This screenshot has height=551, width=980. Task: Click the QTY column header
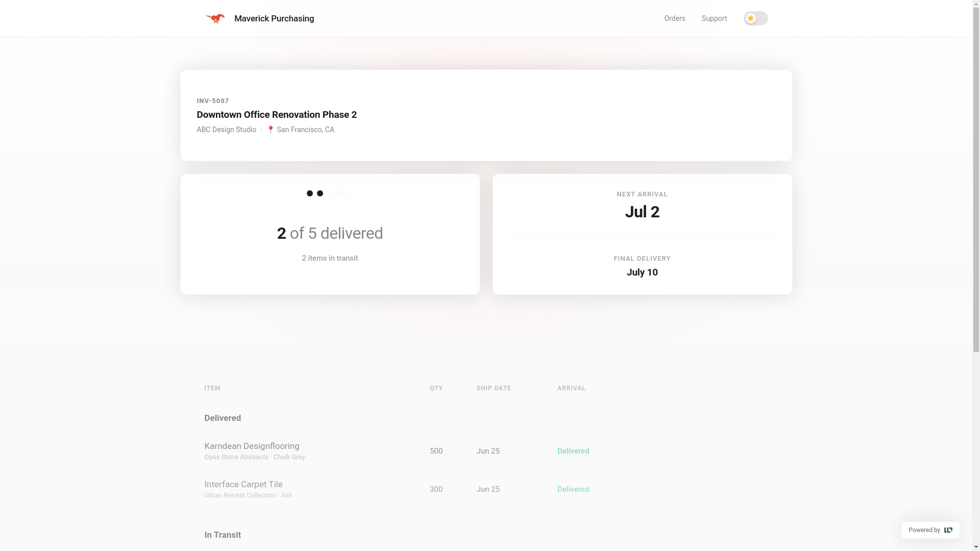436,388
